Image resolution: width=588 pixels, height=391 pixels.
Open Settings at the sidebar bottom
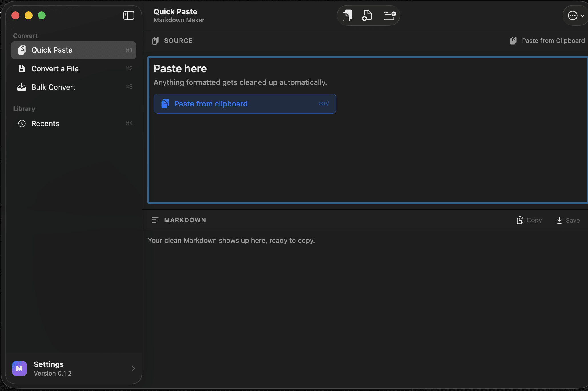pos(74,368)
